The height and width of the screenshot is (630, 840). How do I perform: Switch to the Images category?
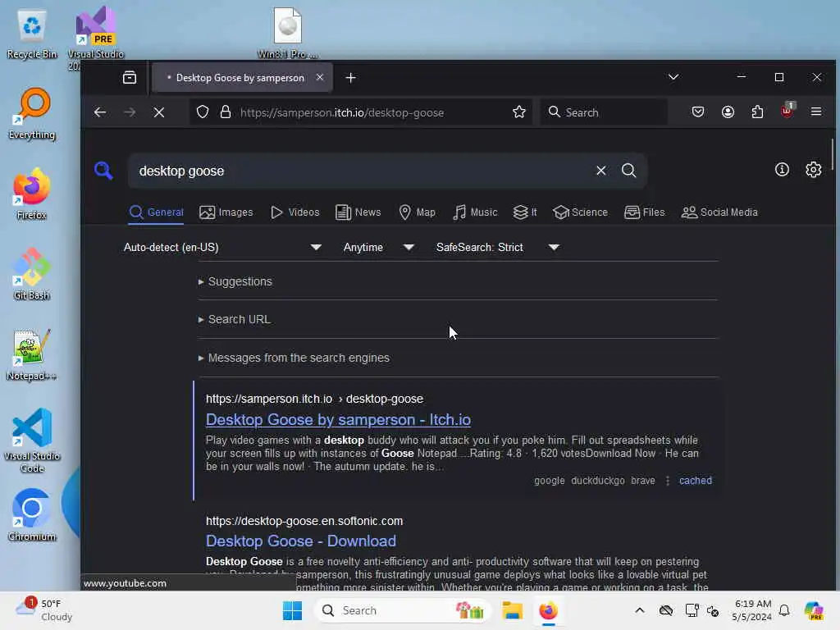(x=226, y=212)
